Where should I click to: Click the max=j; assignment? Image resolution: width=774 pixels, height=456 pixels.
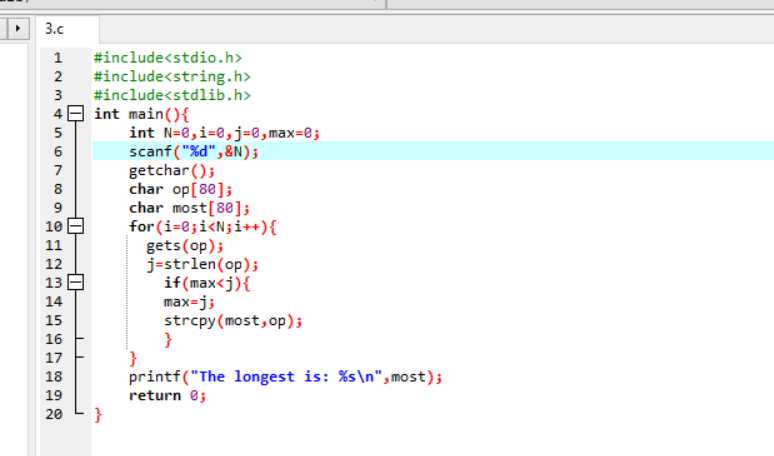click(x=189, y=302)
